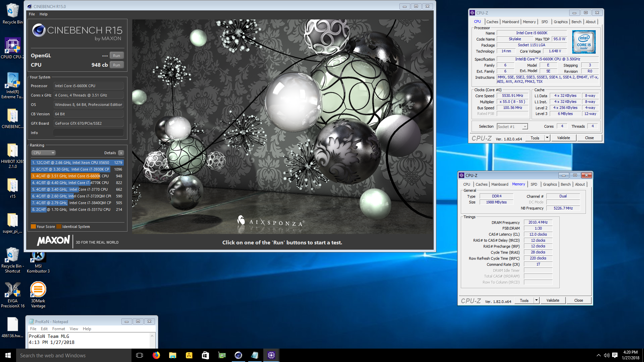Click Tools button in lower CPU-Z window

(x=524, y=300)
